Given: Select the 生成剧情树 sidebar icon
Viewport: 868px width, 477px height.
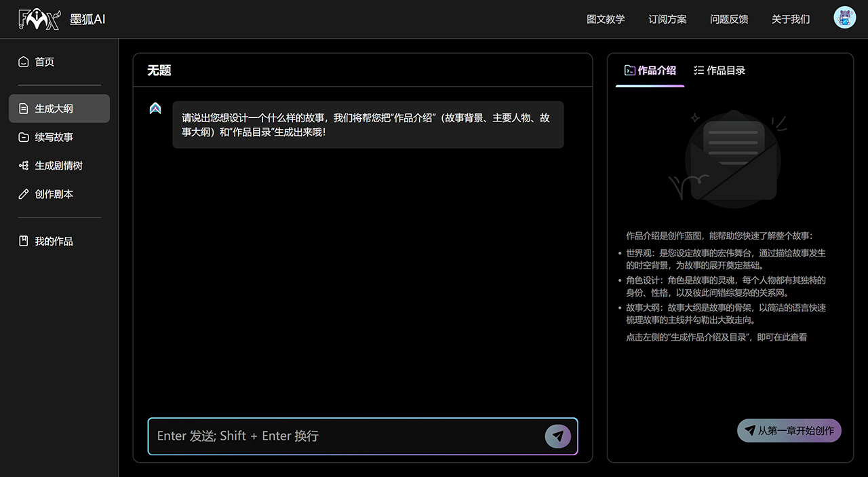Looking at the screenshot, I should (x=24, y=165).
